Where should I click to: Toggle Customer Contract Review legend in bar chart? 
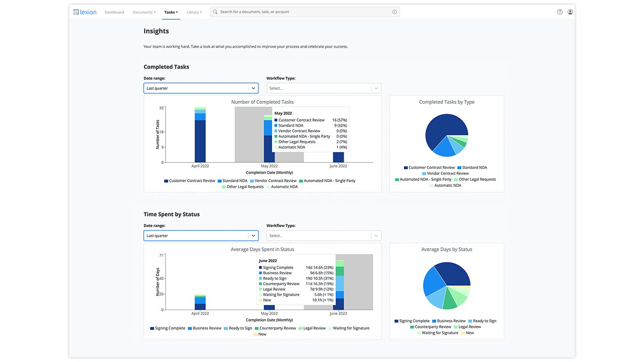click(190, 181)
